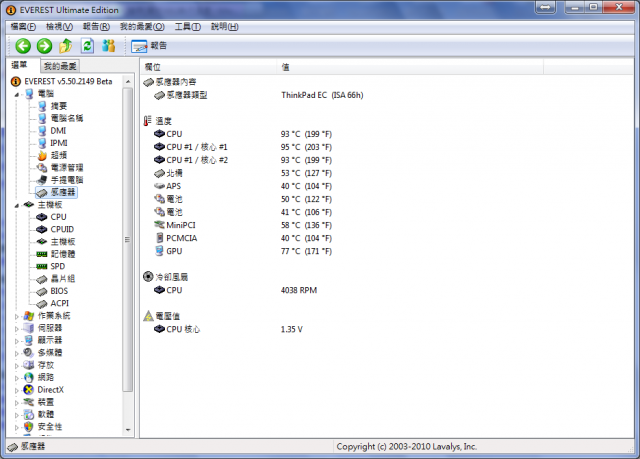Viewport: 640px width, 459px height.
Task: Go forward with the green right arrow
Action: (x=44, y=46)
